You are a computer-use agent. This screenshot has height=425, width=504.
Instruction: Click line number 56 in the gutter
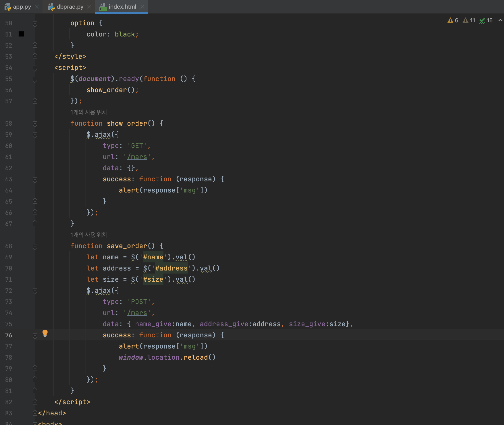(x=9, y=90)
